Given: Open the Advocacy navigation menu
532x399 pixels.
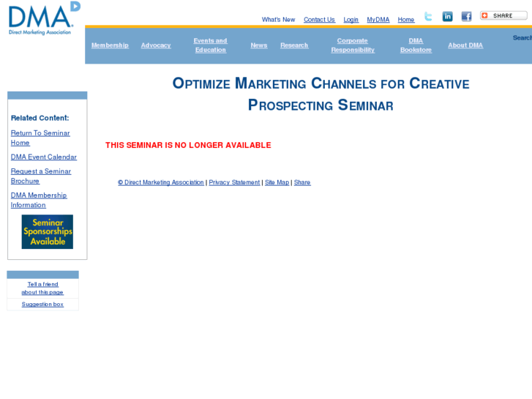Looking at the screenshot, I should click(156, 45).
